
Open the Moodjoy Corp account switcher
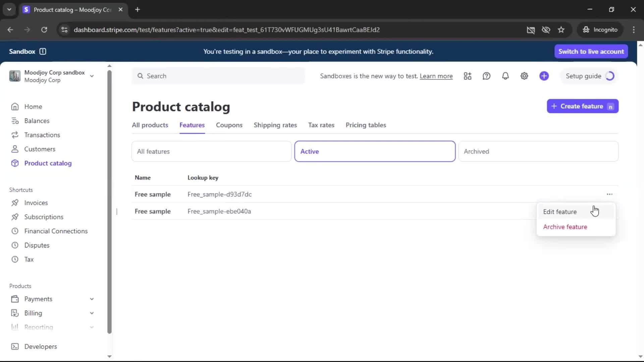(52, 76)
